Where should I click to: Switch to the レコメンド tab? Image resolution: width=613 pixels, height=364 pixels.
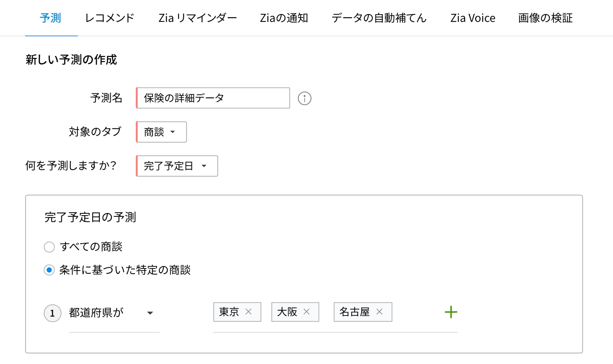(109, 18)
